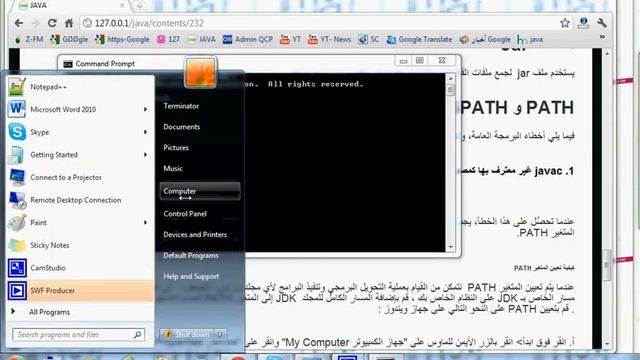Open YT- News bookmark
The image size is (640, 360).
click(329, 39)
